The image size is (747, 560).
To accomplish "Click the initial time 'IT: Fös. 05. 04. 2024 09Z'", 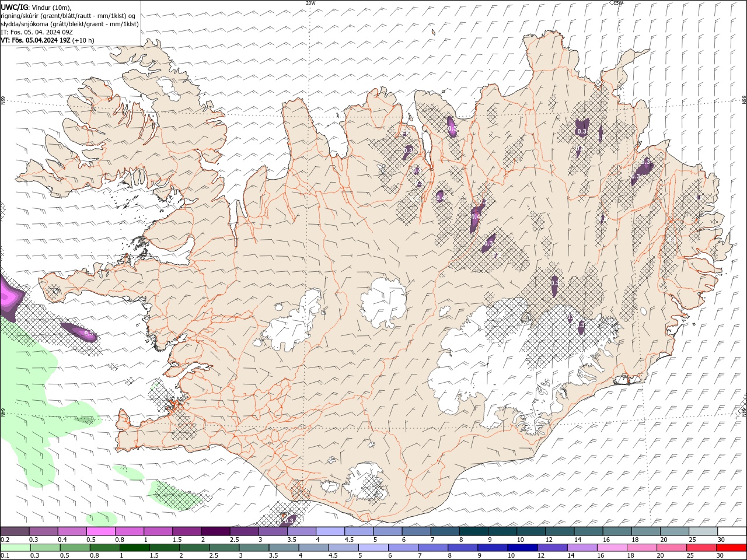I will [37, 32].
